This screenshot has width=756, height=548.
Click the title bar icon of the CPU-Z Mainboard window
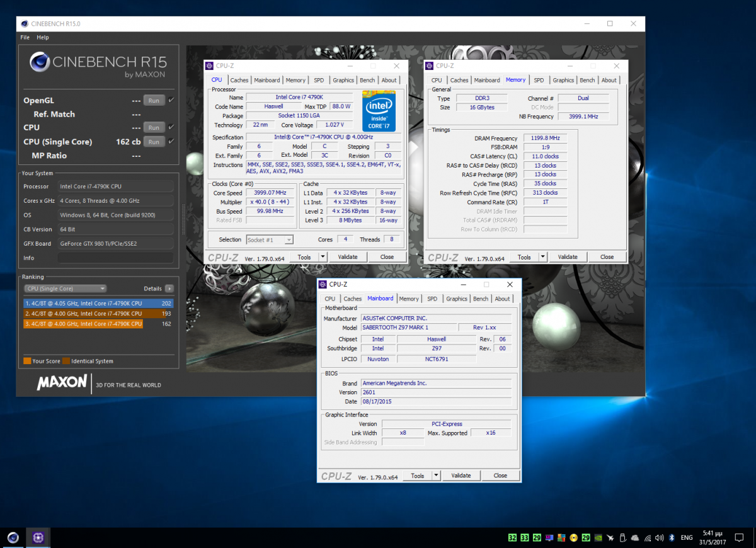(323, 284)
